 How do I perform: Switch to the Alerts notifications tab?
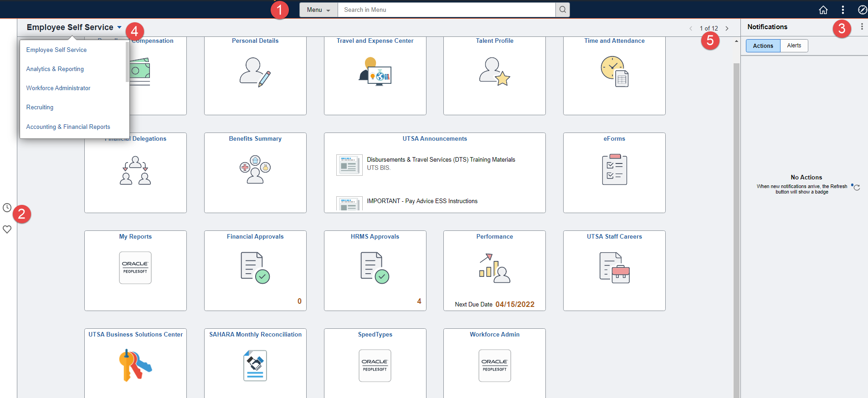pyautogui.click(x=794, y=46)
